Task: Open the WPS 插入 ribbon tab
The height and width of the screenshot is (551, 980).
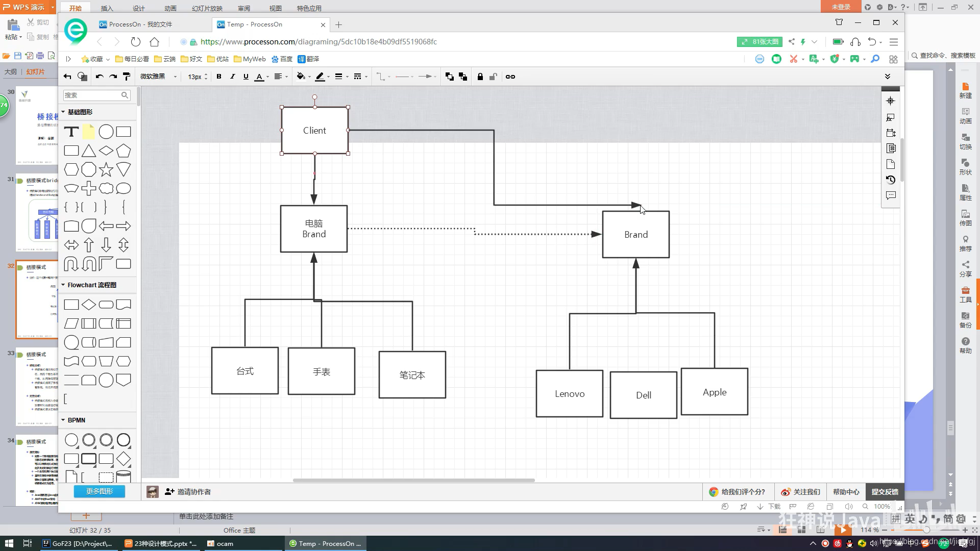Action: (x=107, y=8)
